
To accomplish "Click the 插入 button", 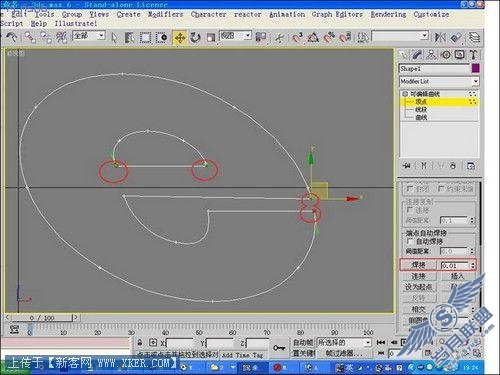I will coord(457,276).
